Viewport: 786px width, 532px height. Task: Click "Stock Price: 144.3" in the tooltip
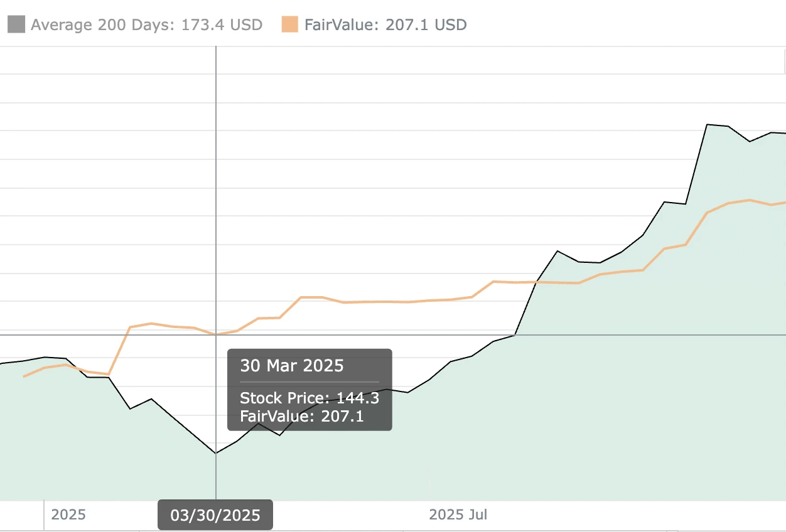(310, 398)
